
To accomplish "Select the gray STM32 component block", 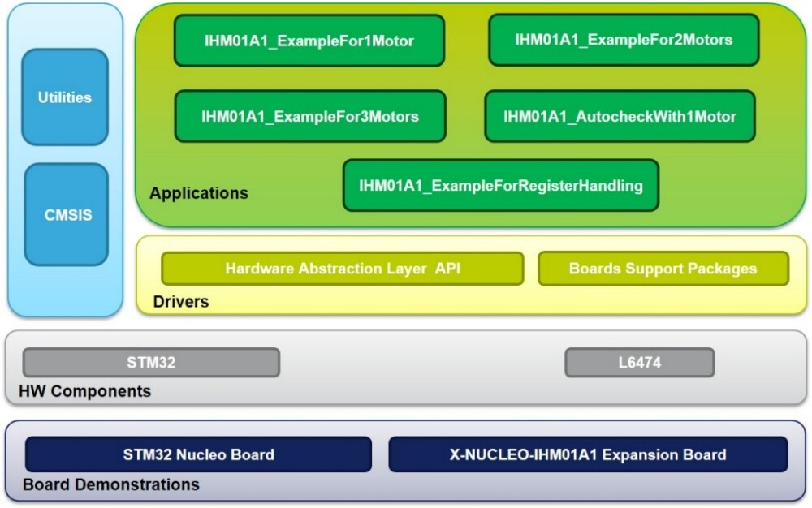I will 151,363.
